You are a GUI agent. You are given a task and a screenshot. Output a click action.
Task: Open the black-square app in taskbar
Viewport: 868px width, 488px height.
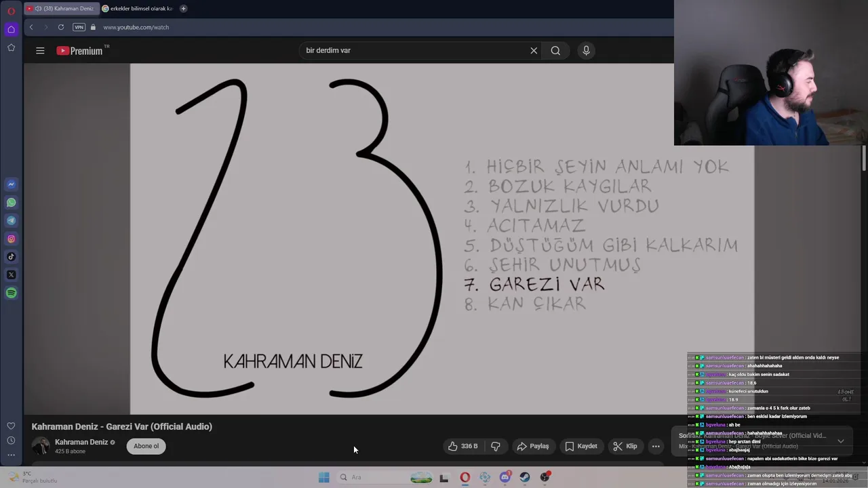[444, 478]
